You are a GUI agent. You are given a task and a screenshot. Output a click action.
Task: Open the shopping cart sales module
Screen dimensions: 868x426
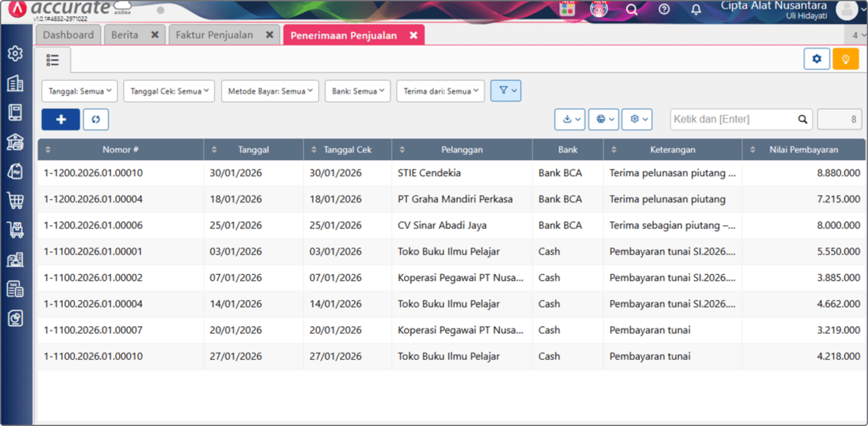(x=15, y=201)
